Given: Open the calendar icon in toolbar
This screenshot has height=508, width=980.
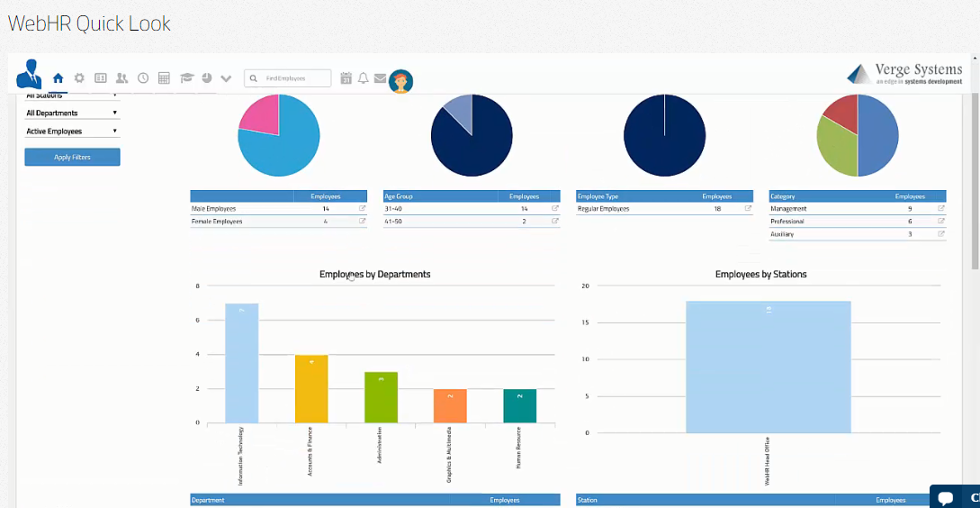Looking at the screenshot, I should [x=346, y=78].
